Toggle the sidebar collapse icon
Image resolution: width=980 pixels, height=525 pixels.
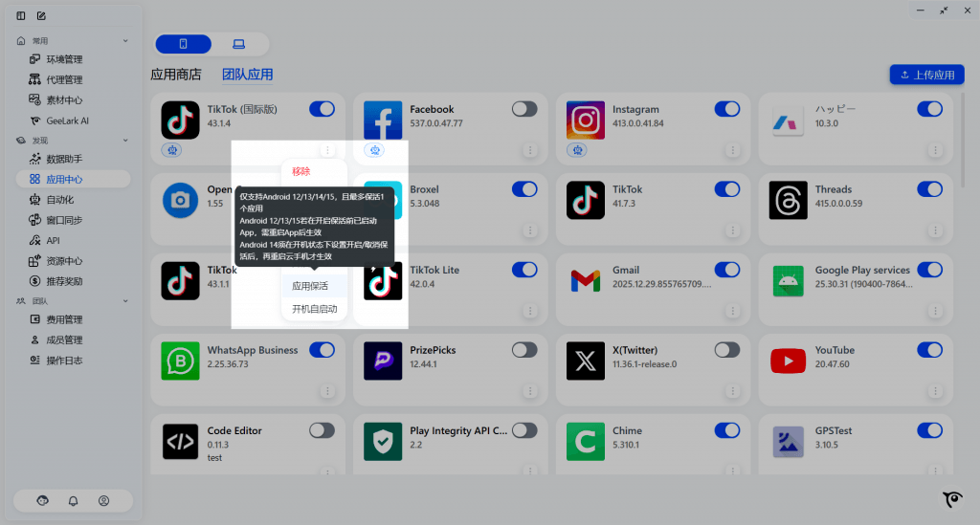[x=21, y=15]
